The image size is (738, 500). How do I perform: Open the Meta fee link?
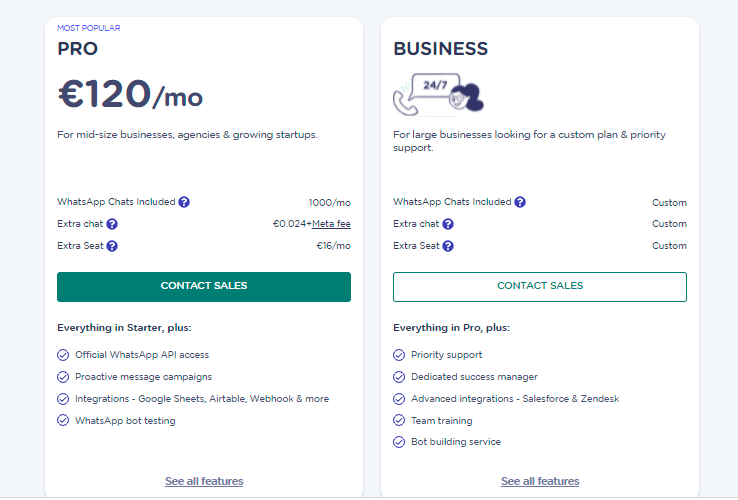pos(331,224)
